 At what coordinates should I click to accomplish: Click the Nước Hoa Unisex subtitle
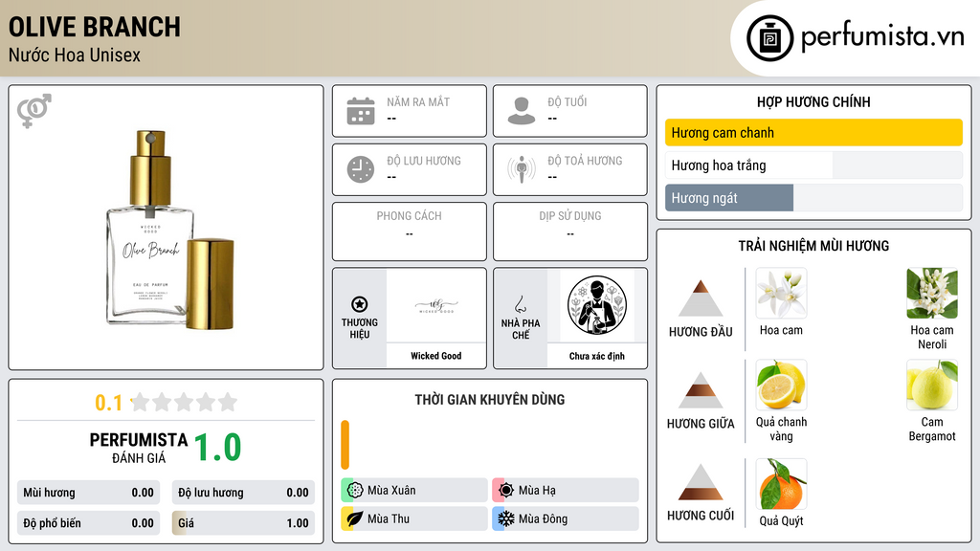[75, 55]
